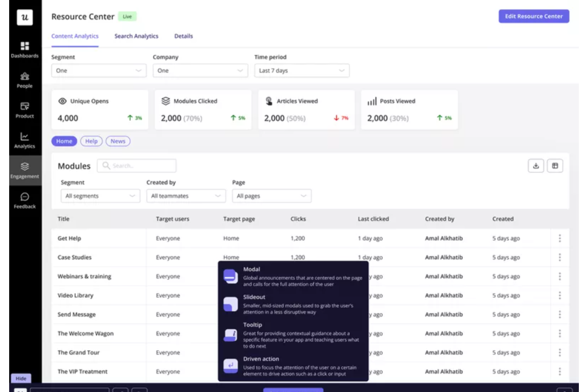Click the download/export icon above the Modules table
Image resolution: width=588 pixels, height=392 pixels.
point(536,166)
